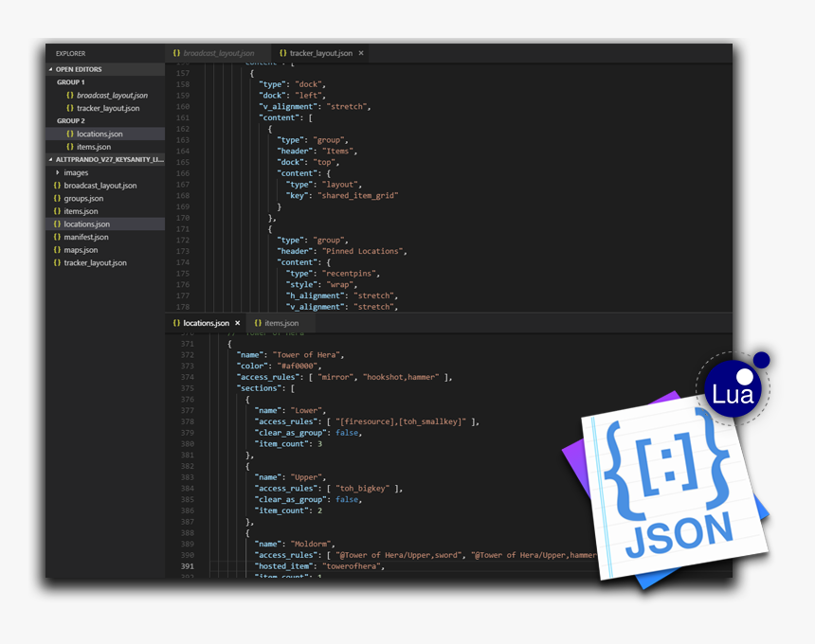Close the locations.json tab in lower editor
This screenshot has width=815, height=644.
point(237,323)
